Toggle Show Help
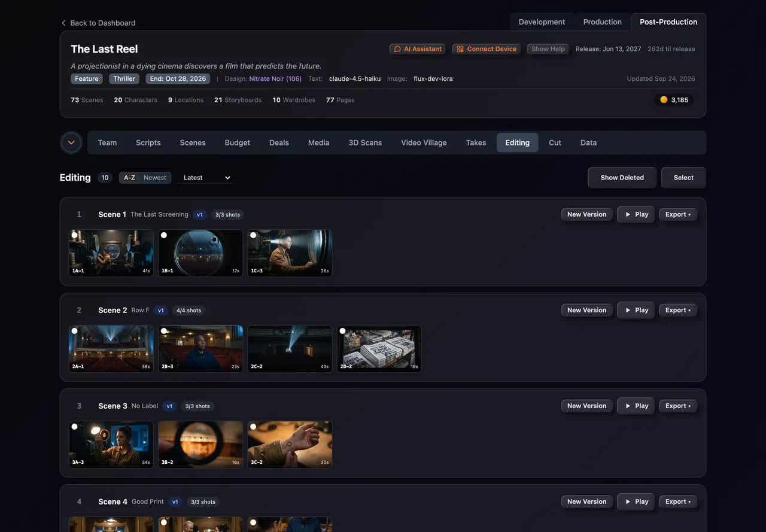This screenshot has width=766, height=532. (548, 49)
